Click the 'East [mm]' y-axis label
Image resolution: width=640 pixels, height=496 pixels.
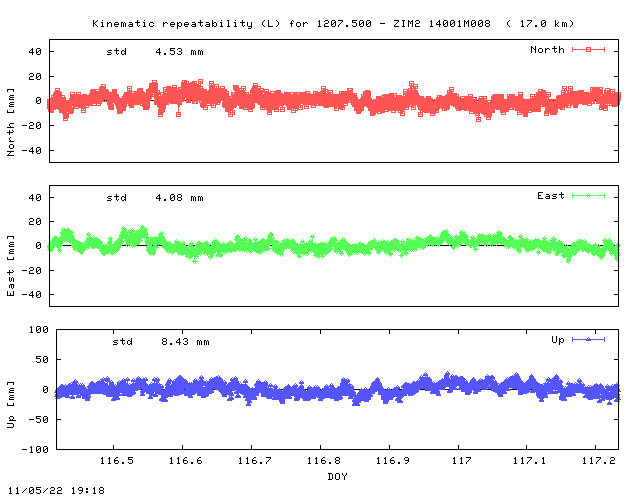[x=11, y=265]
